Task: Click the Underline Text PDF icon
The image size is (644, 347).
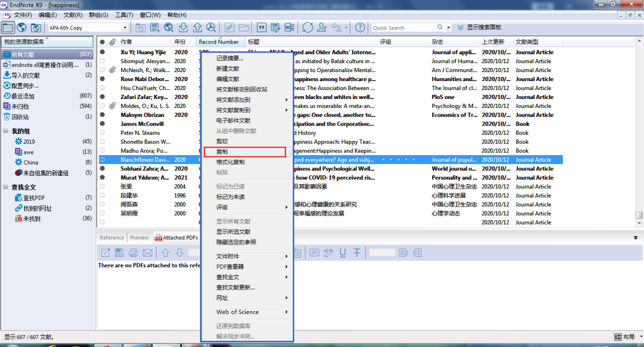Action: pos(342,253)
